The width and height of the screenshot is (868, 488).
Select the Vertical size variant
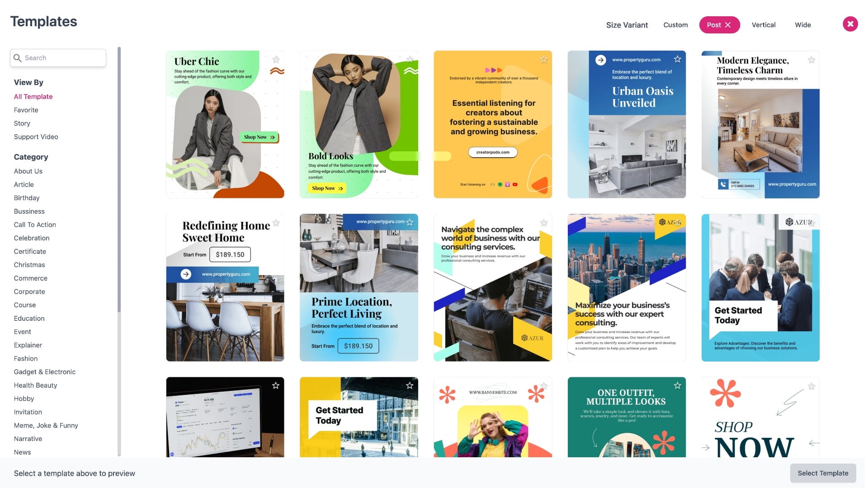[x=763, y=25]
